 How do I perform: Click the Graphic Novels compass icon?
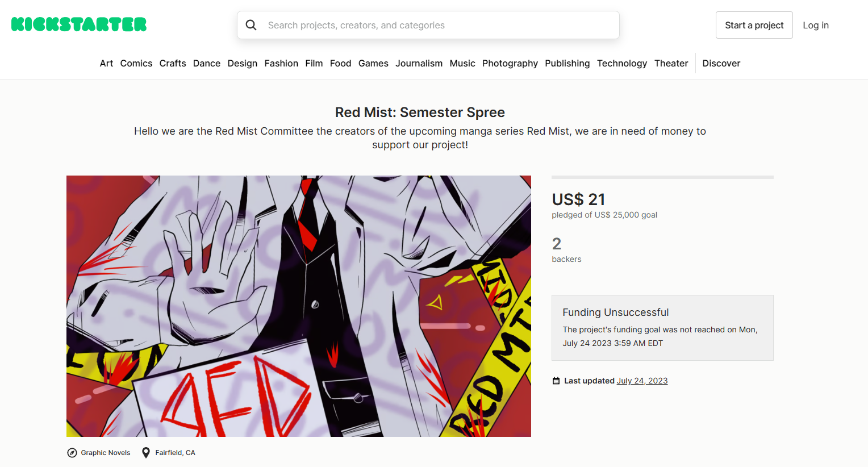[72, 453]
